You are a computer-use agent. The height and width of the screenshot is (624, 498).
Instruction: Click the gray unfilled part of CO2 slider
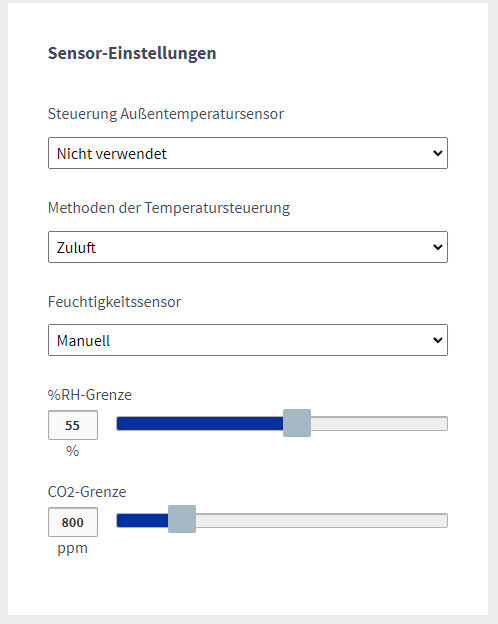coord(322,521)
